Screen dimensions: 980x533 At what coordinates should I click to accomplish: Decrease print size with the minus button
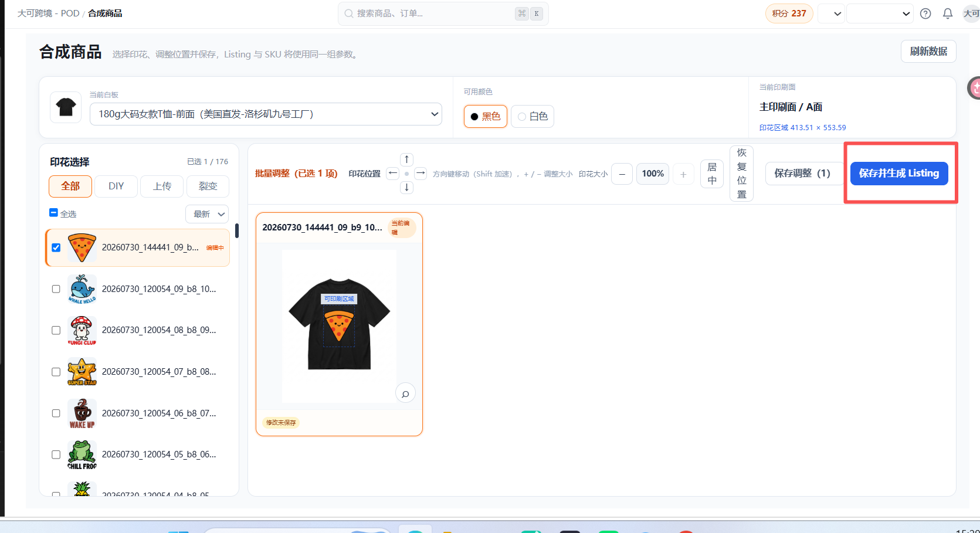tap(622, 174)
